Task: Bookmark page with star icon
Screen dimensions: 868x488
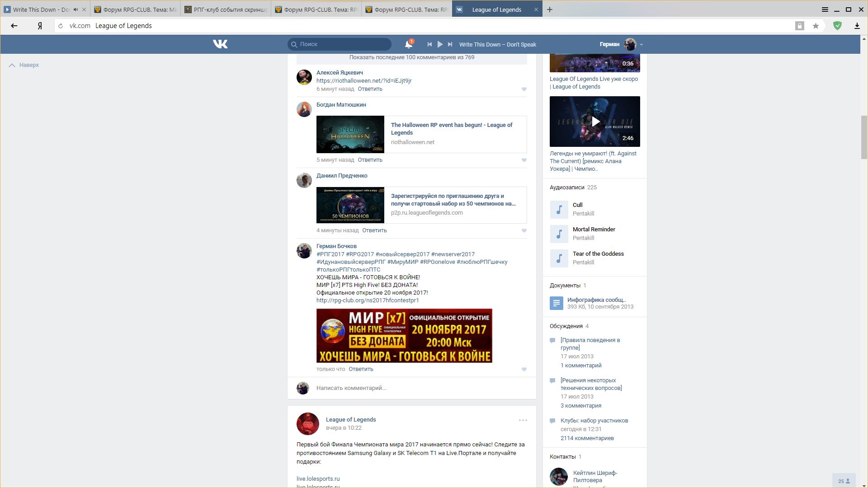Action: [x=816, y=26]
